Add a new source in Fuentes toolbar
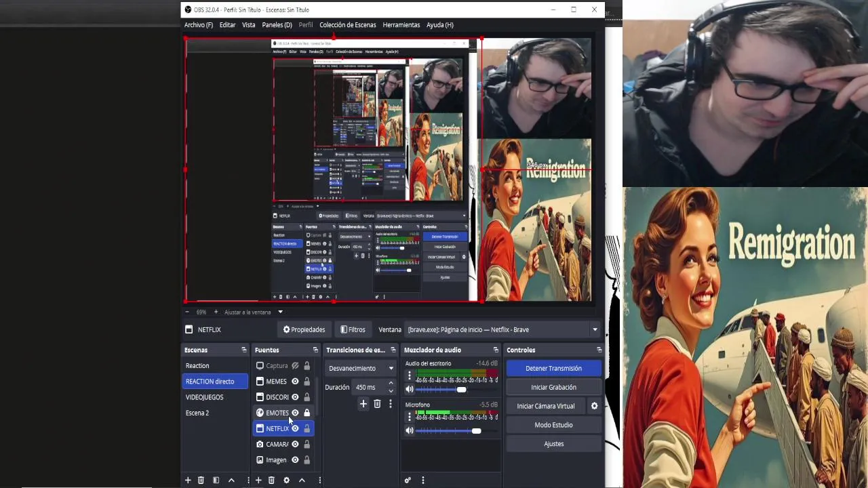 (258, 480)
